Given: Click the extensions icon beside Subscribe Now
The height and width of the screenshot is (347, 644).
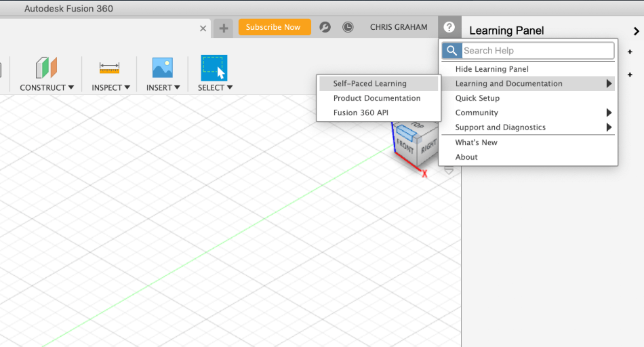Looking at the screenshot, I should 325,27.
